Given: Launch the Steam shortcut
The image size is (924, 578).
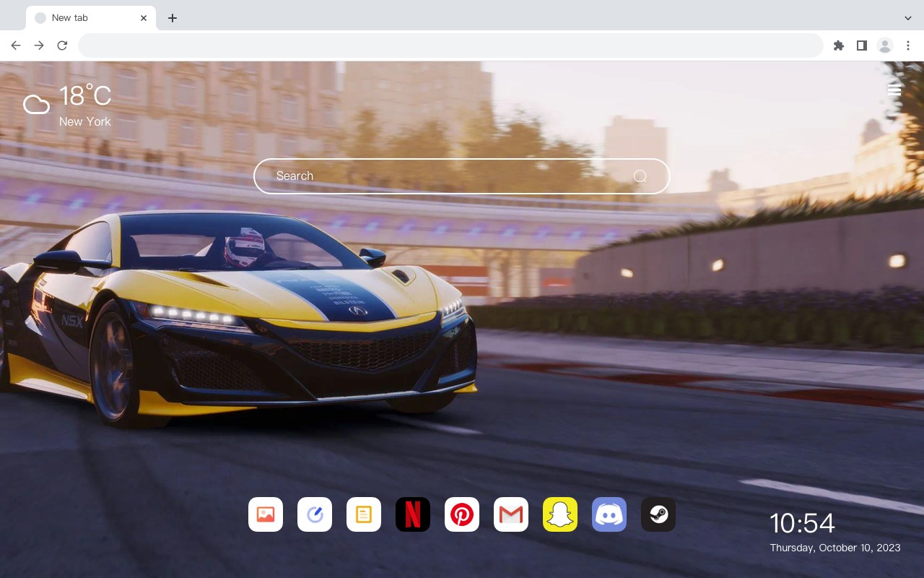Looking at the screenshot, I should pos(658,514).
